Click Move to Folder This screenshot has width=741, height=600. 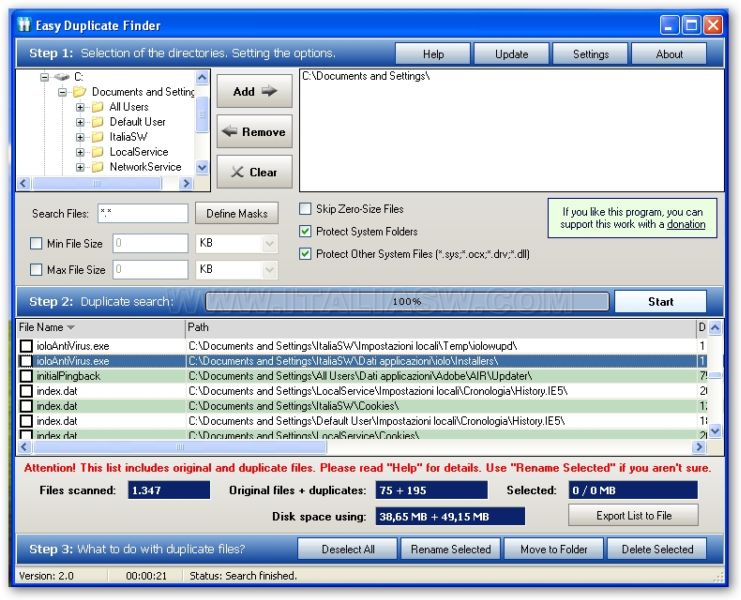pyautogui.click(x=553, y=549)
